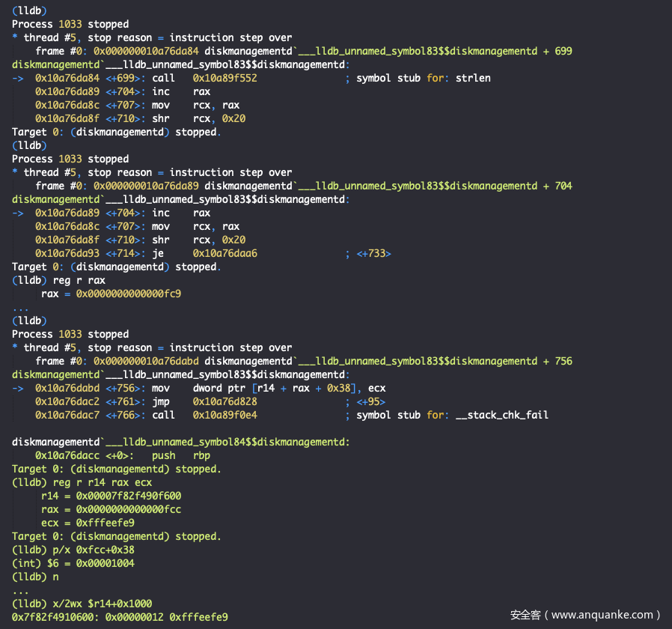Select the 'x/2wx $r14+0x1000' command

[97, 604]
